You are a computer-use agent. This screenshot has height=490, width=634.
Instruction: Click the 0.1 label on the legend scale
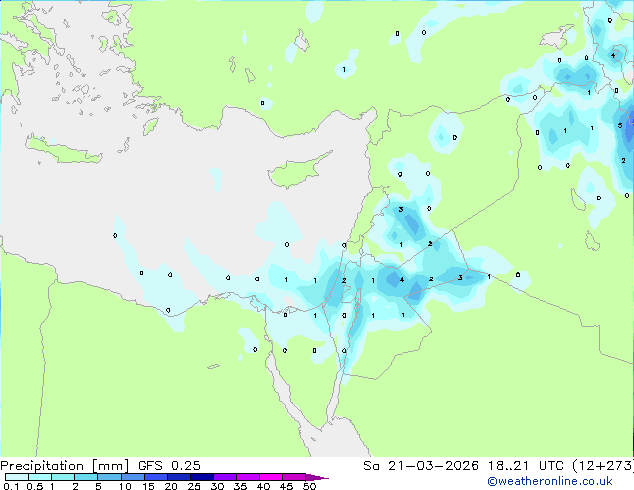point(11,486)
